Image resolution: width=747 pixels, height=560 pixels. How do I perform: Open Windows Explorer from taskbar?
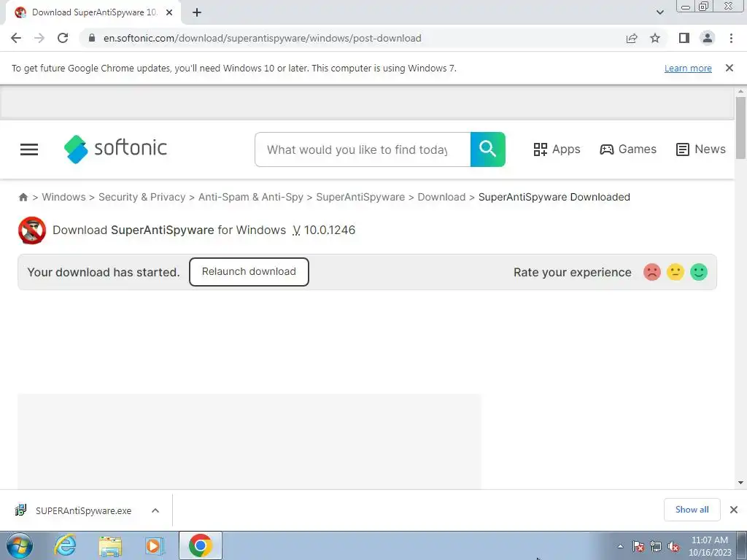point(110,545)
